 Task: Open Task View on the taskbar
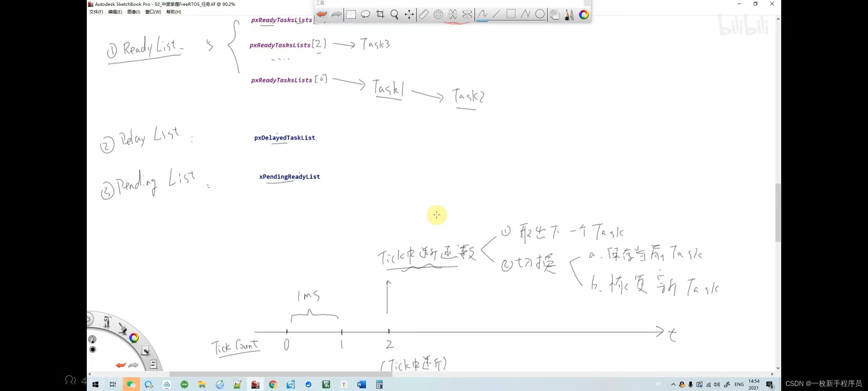pyautogui.click(x=113, y=384)
